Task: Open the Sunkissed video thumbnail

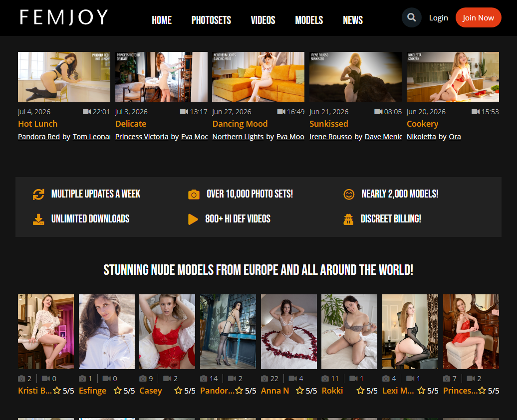Action: coord(355,77)
